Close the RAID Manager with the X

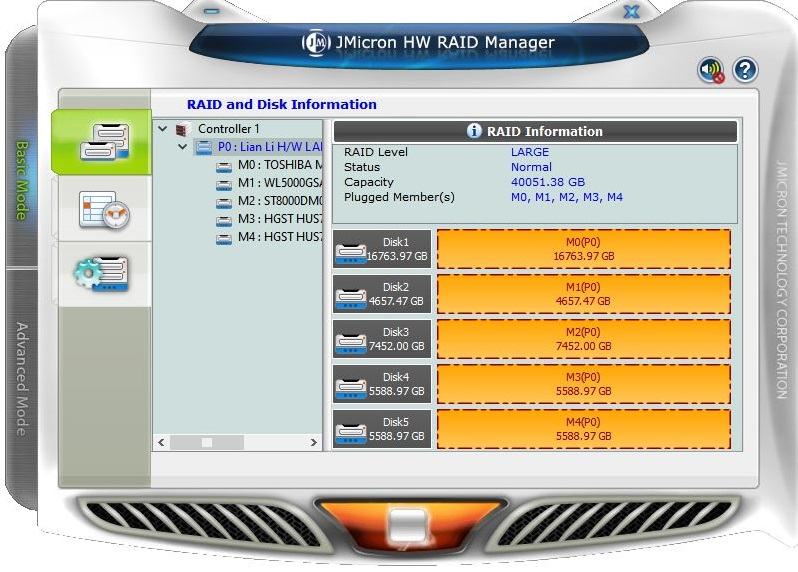coord(632,11)
